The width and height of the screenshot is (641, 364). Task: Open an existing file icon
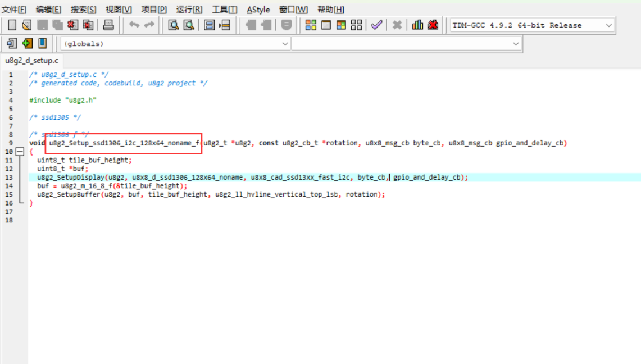tap(27, 25)
